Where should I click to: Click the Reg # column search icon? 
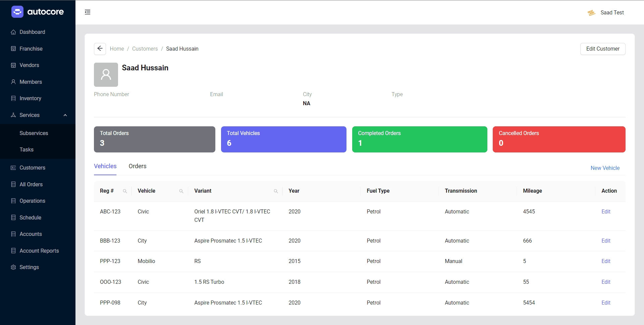pyautogui.click(x=125, y=191)
